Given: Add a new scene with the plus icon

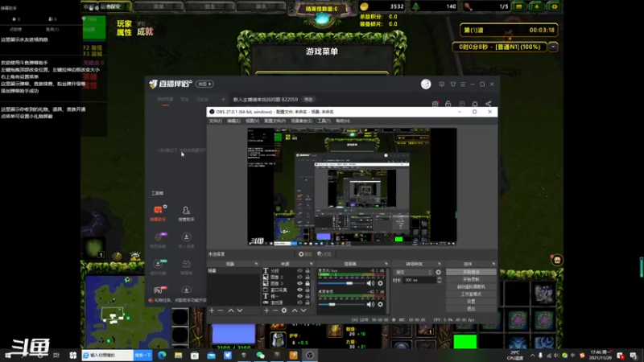Looking at the screenshot, I should pos(212,311).
